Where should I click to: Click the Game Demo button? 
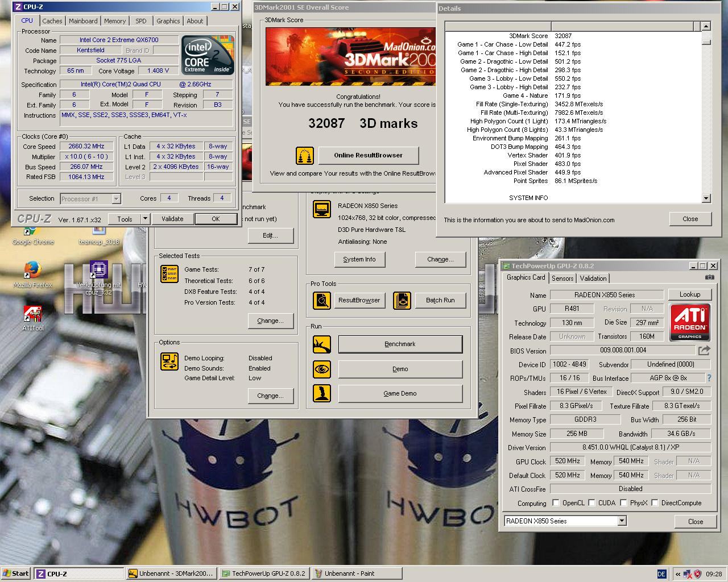pyautogui.click(x=400, y=393)
